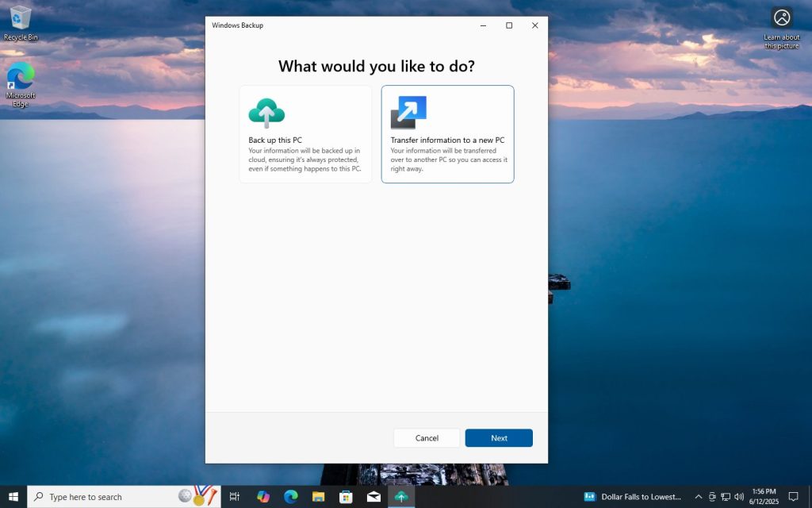The image size is (812, 508).
Task: Click the green cloud Back up icon
Action: coord(266,111)
